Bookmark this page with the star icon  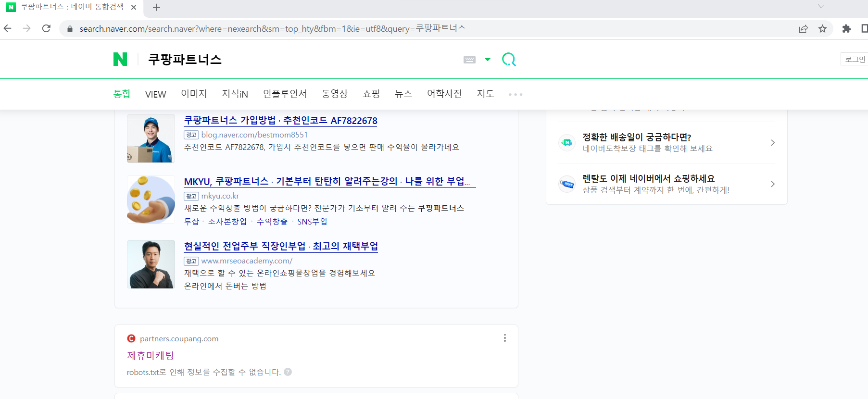pos(823,29)
